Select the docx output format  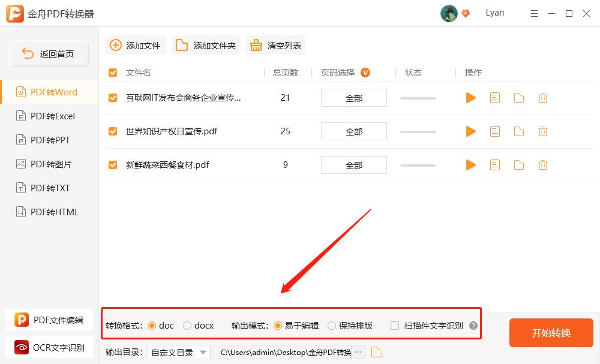point(186,326)
